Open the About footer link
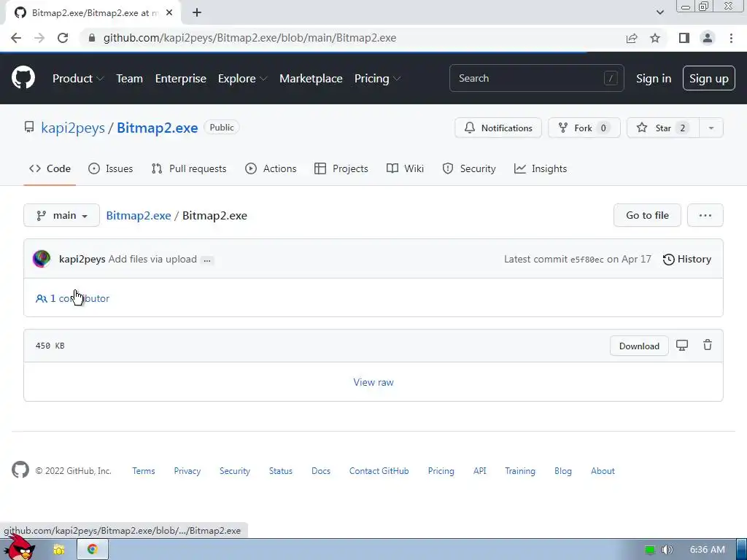Screen dimensions: 747x560 pyautogui.click(x=603, y=470)
